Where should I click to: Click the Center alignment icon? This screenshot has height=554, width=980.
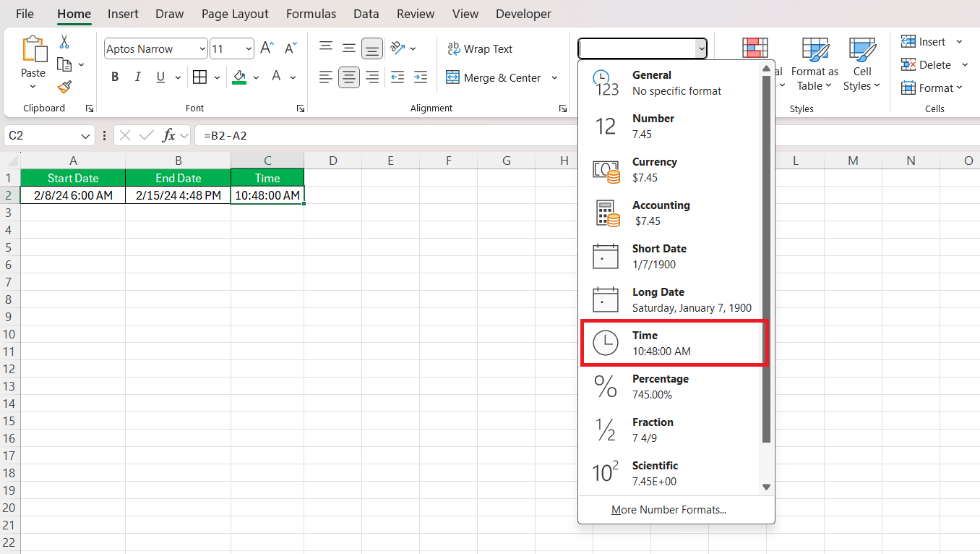click(349, 77)
